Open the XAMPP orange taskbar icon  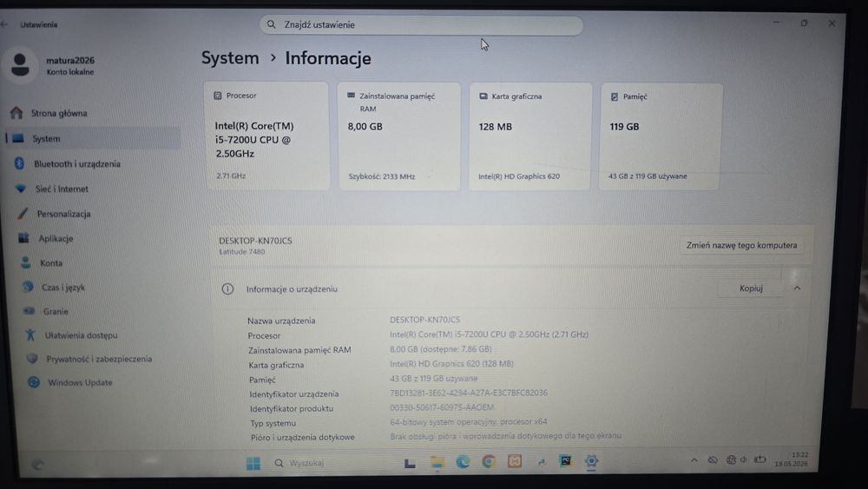(514, 461)
